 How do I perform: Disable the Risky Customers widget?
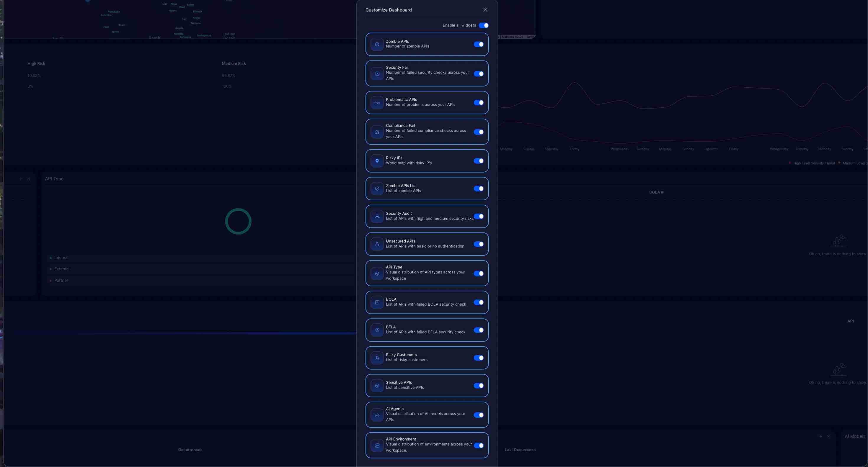click(479, 358)
